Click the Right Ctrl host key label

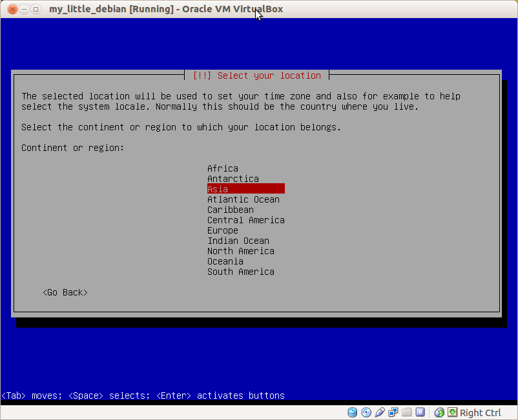pos(480,413)
